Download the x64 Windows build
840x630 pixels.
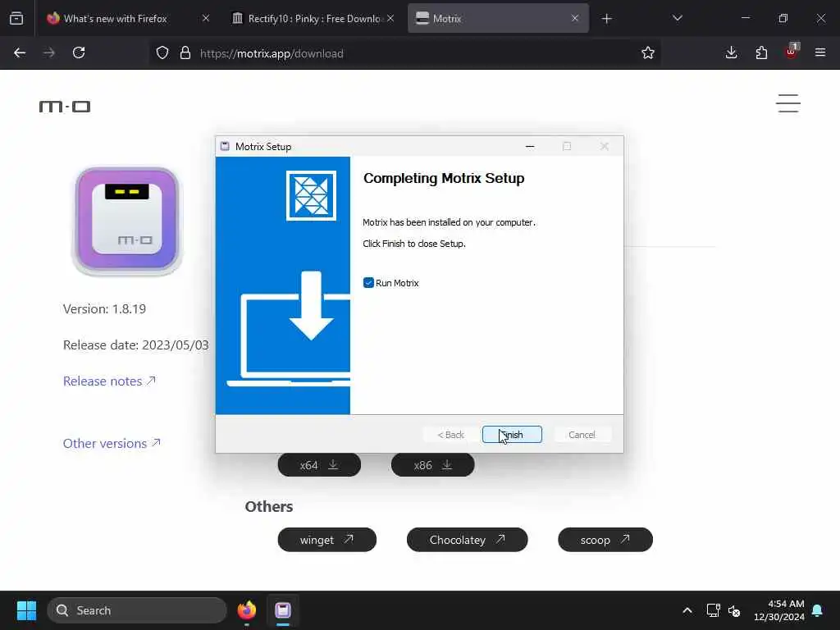coord(319,465)
